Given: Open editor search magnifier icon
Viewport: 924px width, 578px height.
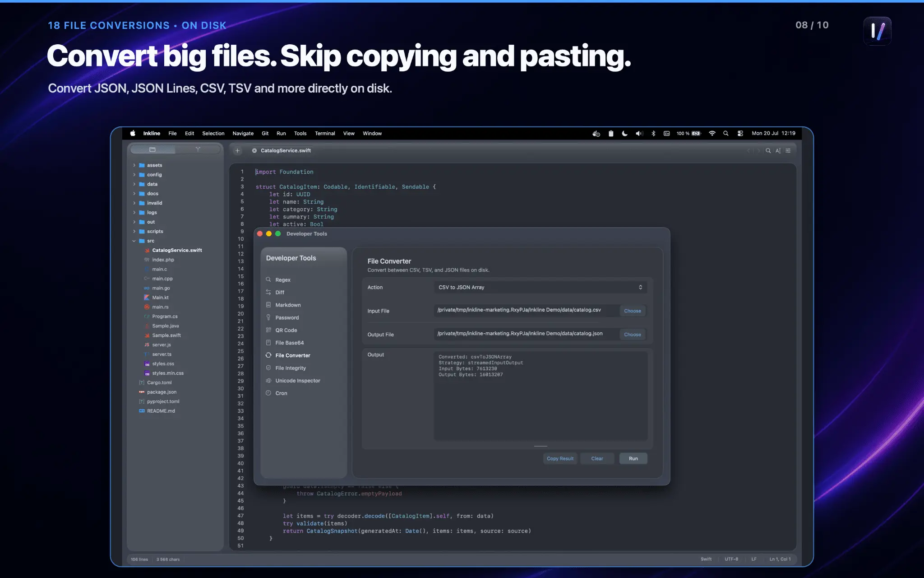Looking at the screenshot, I should pos(768,151).
